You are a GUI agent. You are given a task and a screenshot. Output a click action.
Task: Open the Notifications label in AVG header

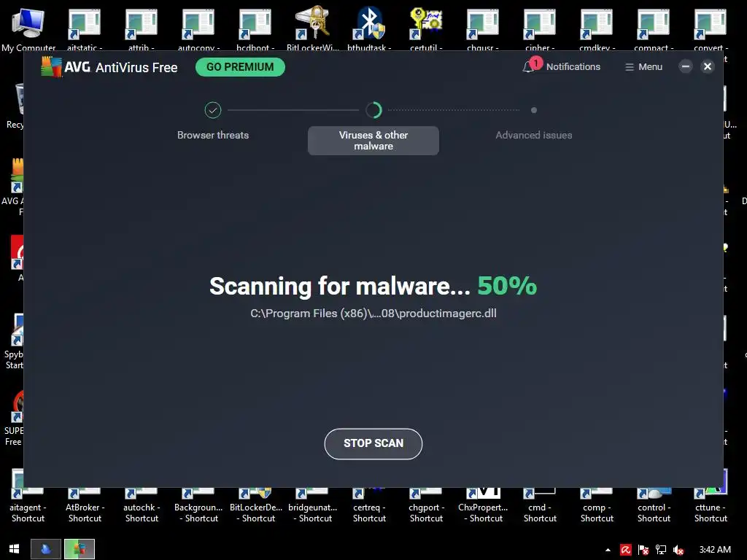(x=573, y=67)
